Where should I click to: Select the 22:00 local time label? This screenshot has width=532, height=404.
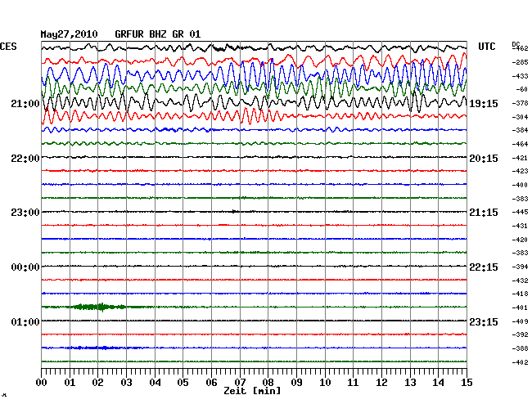click(25, 159)
